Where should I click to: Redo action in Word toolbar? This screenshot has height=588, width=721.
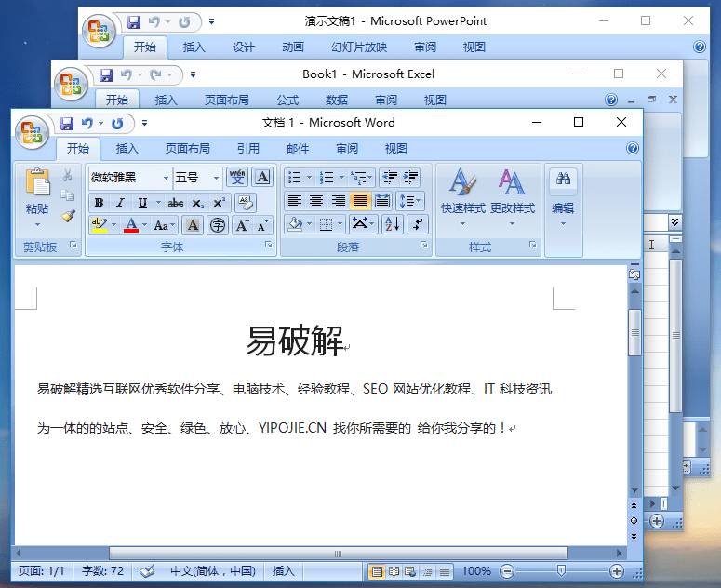tap(118, 123)
